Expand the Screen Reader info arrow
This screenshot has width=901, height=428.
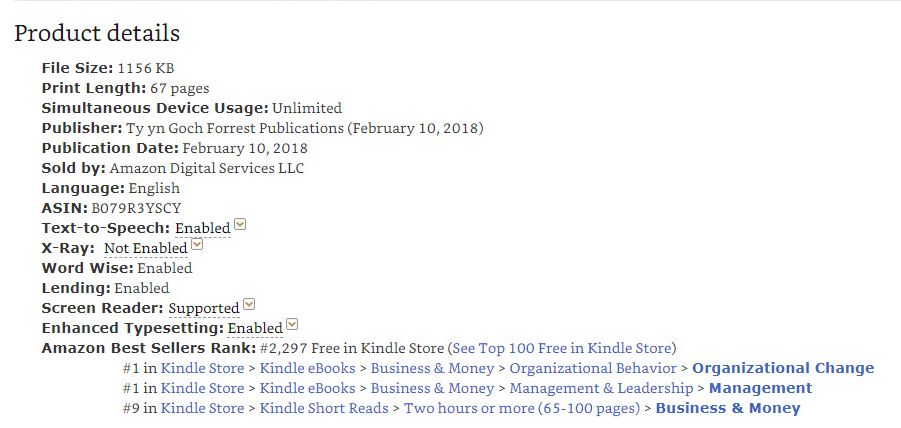click(x=249, y=304)
